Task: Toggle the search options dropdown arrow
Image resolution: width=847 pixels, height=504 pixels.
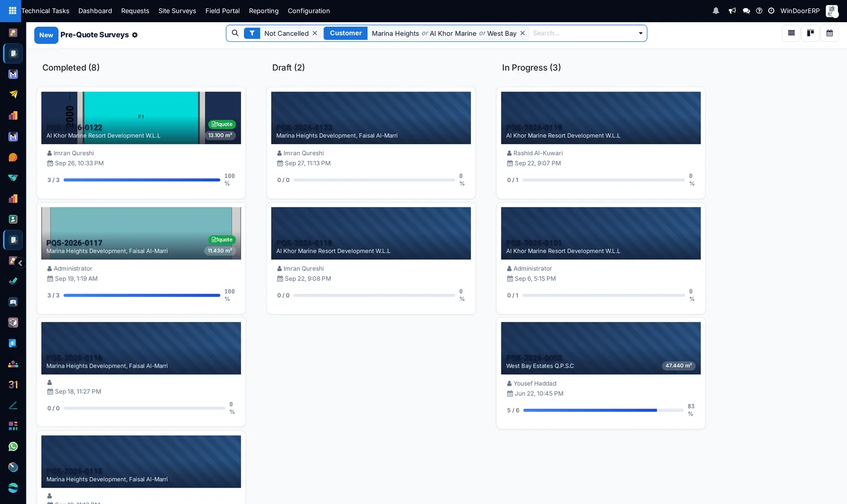Action: pyautogui.click(x=641, y=33)
